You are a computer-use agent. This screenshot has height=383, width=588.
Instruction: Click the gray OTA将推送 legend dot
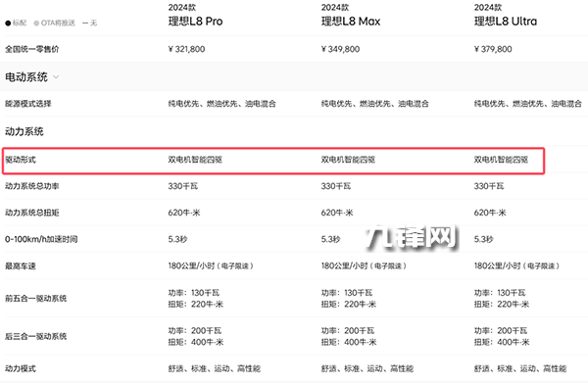36,24
